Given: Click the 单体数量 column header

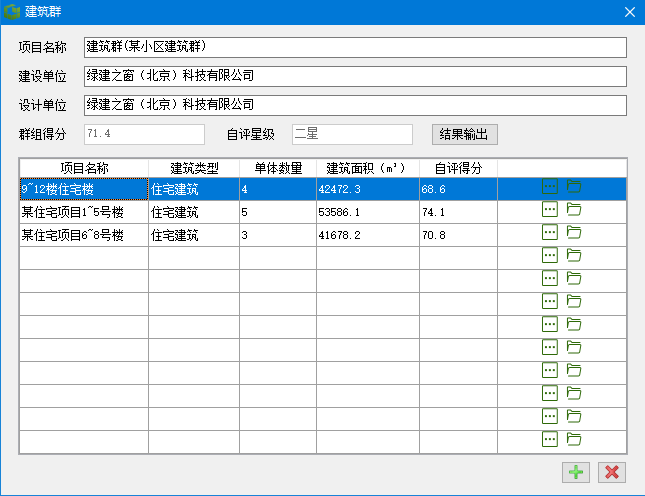Looking at the screenshot, I should pyautogui.click(x=277, y=167).
